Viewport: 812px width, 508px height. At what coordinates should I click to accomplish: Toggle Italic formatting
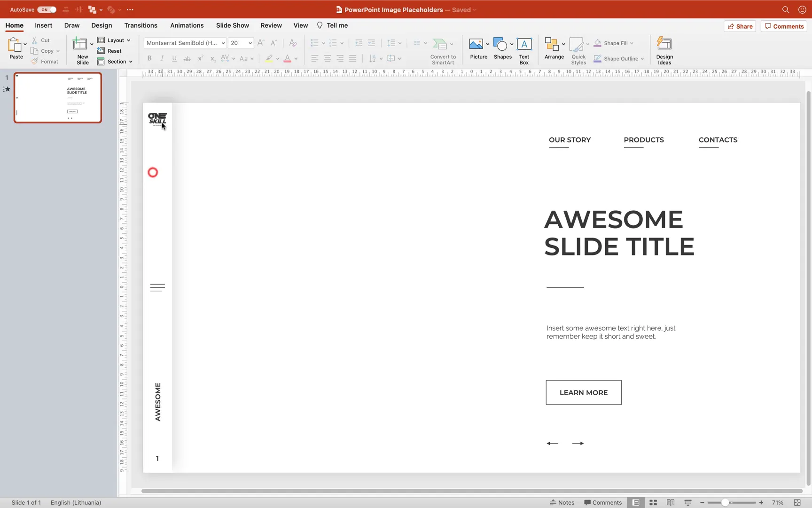(162, 58)
